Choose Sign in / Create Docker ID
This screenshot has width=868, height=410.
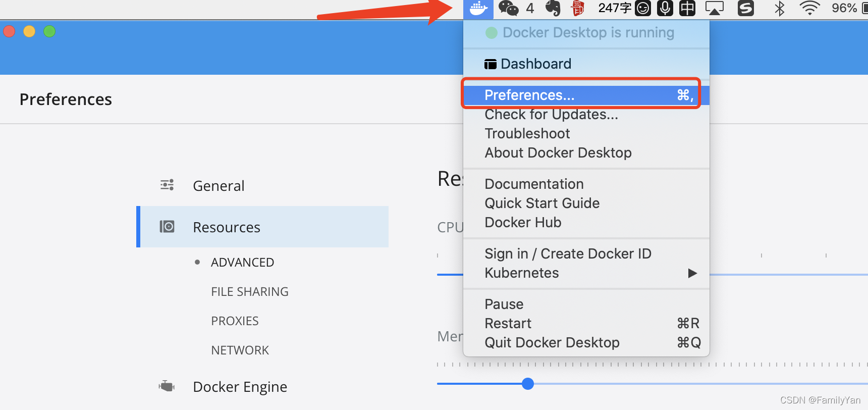point(586,253)
